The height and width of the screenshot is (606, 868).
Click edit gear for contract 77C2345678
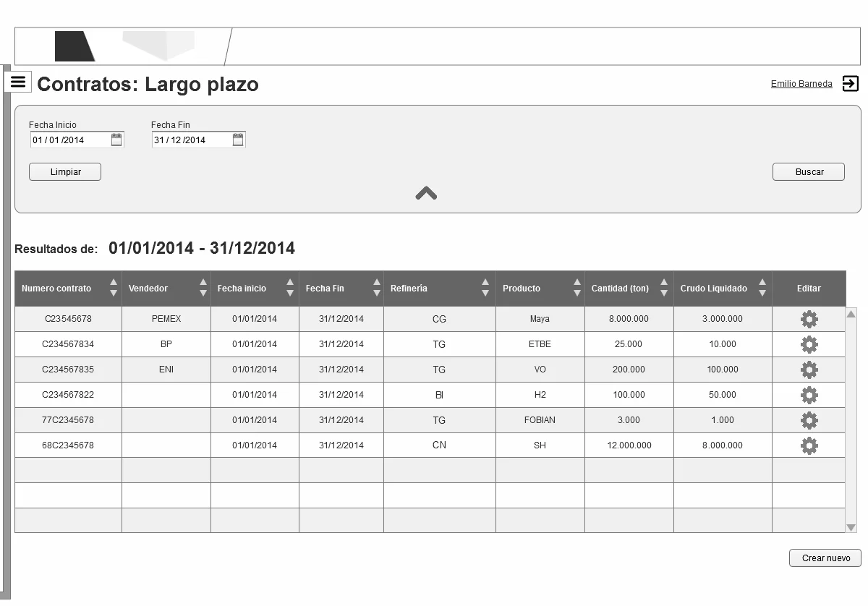tap(809, 420)
